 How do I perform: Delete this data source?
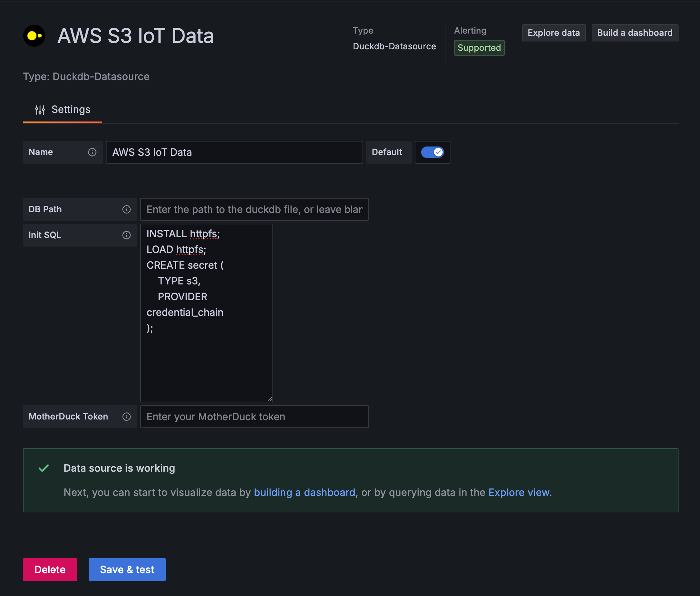50,570
